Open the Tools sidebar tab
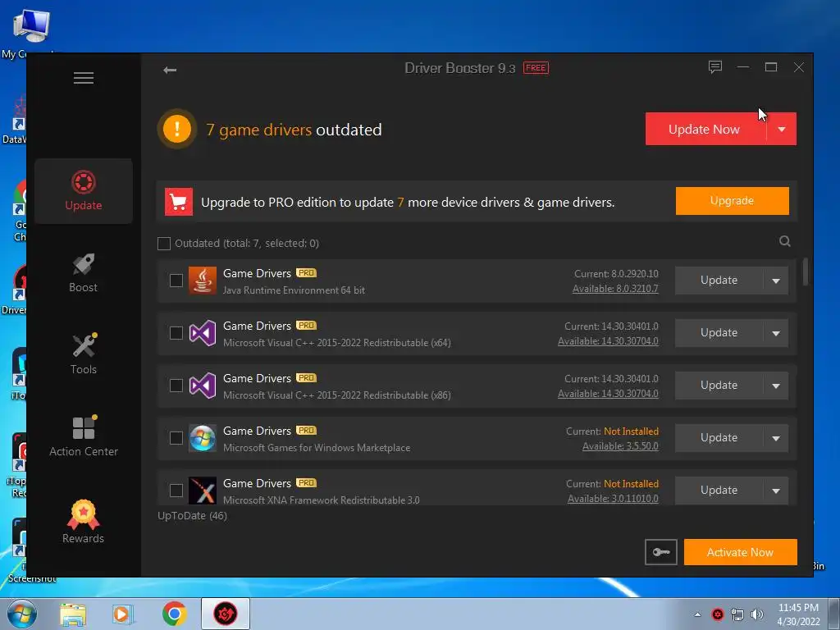Image resolution: width=840 pixels, height=630 pixels. 84,354
